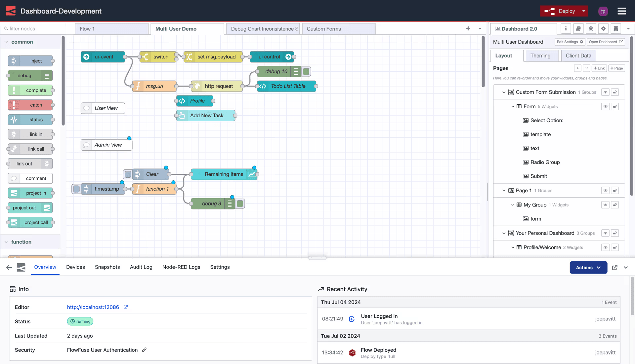Open the bug/debug icon in the Dashboard 2.0 toolbar

coord(591,29)
